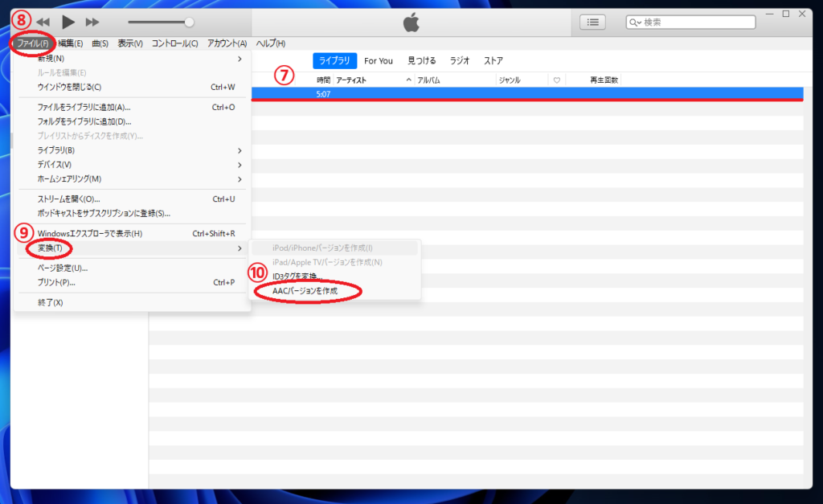
Task: Open the 表示(V) menu
Action: point(129,43)
